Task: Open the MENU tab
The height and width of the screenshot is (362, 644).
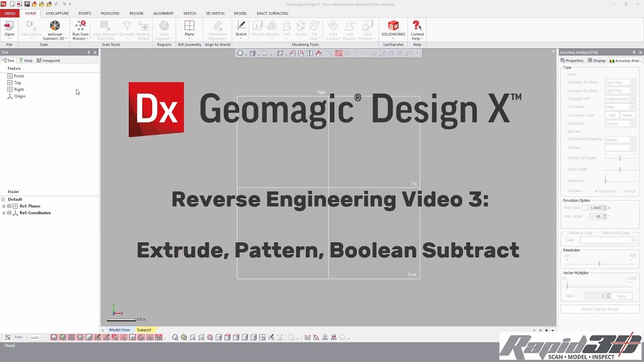Action: point(10,14)
